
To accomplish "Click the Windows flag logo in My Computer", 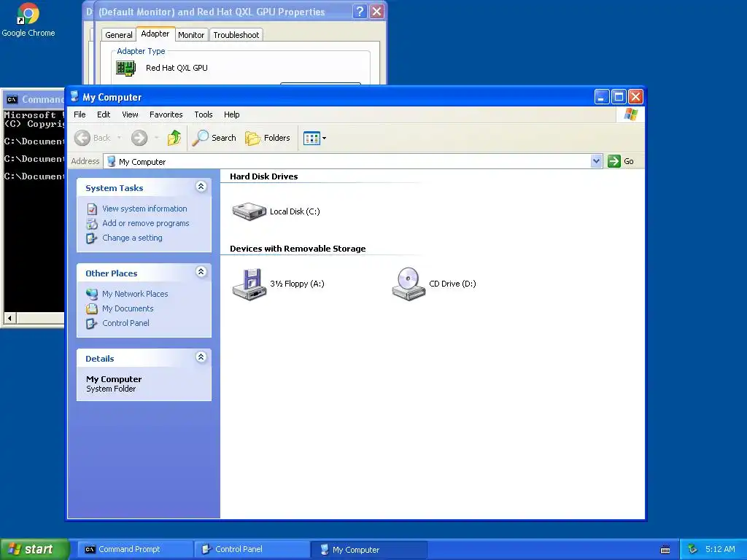I will [x=631, y=114].
